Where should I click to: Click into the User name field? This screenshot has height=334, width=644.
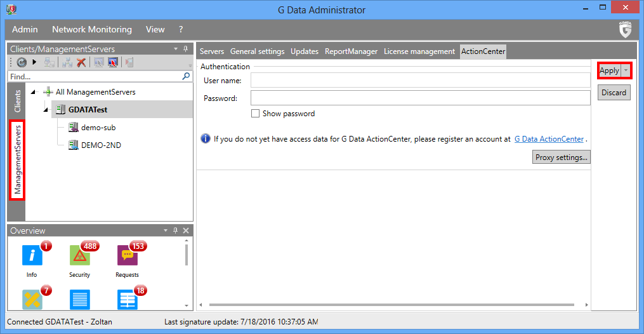tap(421, 81)
